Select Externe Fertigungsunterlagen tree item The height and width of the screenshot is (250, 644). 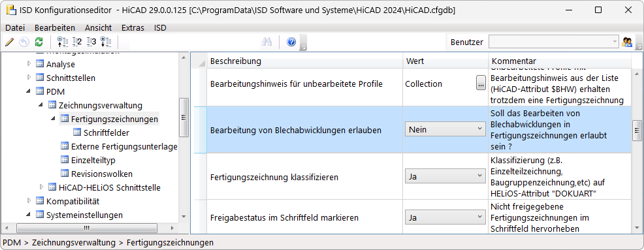pyautogui.click(x=124, y=147)
